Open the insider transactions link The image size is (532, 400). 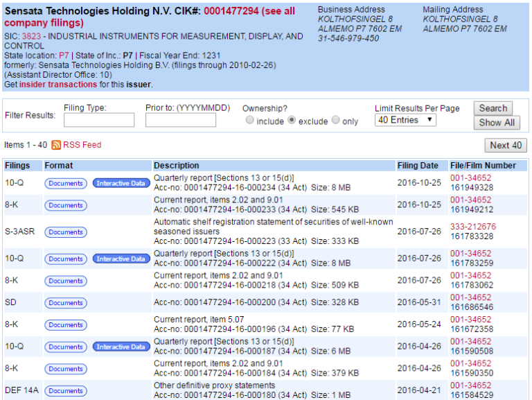click(x=58, y=85)
